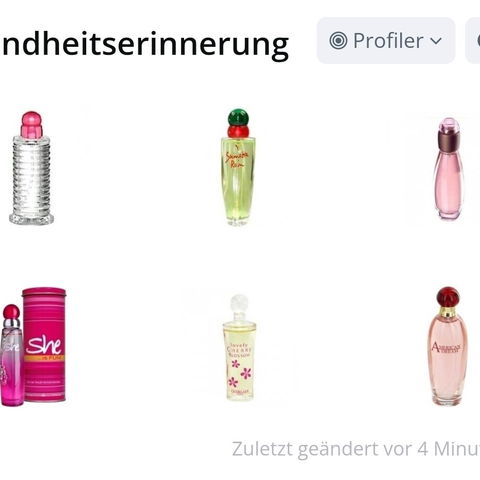This screenshot has width=480, height=480.
Task: Click the Profiler target icon
Action: 338,41
